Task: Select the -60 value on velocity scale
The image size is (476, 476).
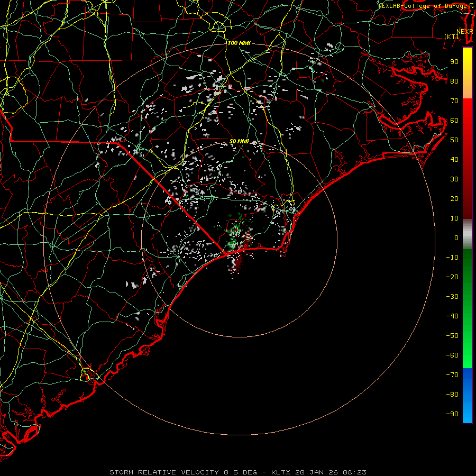Action: tap(452, 355)
